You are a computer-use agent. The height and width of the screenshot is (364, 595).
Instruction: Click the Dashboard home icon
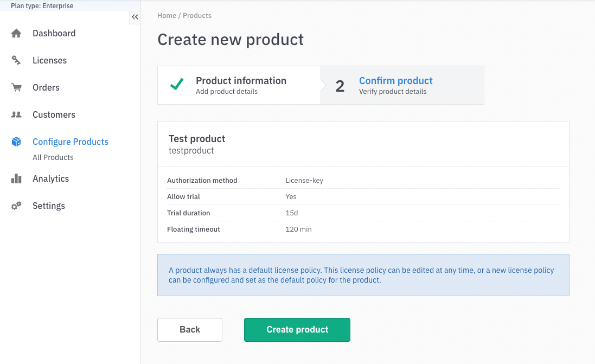click(x=16, y=34)
